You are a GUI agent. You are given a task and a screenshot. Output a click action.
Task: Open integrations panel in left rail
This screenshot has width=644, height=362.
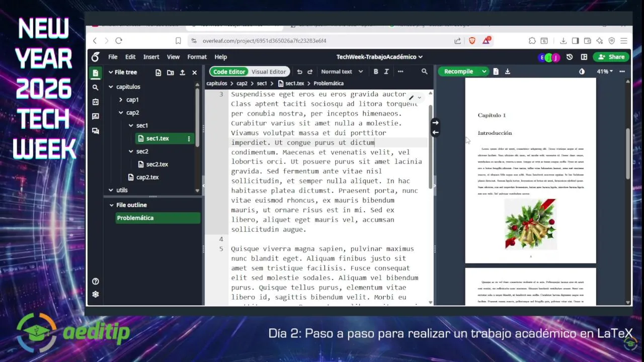[x=95, y=102]
